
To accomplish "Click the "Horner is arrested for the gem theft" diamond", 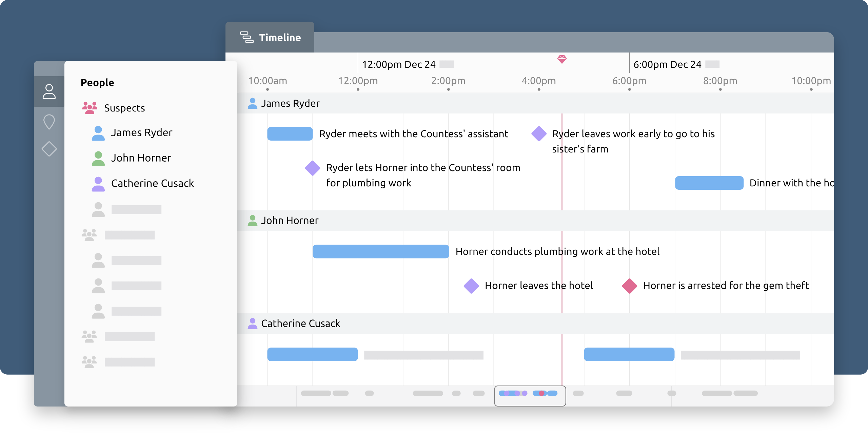I will (630, 286).
